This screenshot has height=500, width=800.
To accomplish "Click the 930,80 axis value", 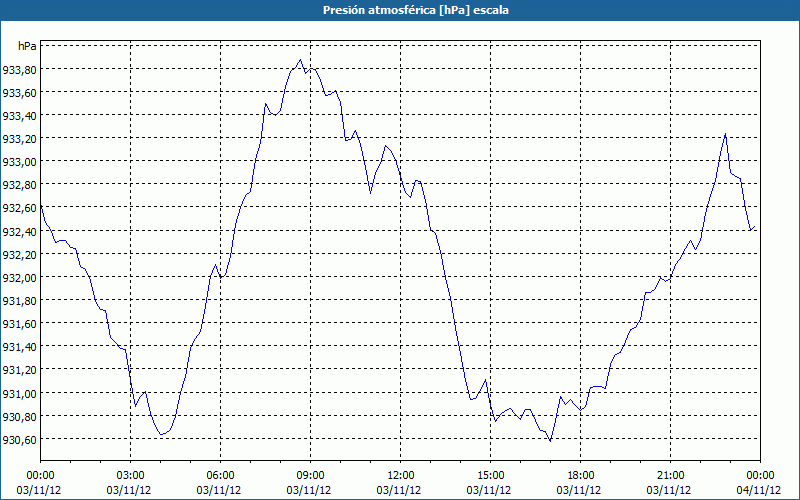I will point(19,416).
